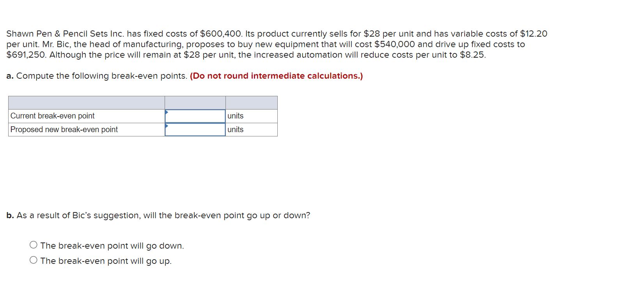The width and height of the screenshot is (644, 297).
Task: Click the leftmost shaded table header cell
Action: (x=86, y=102)
